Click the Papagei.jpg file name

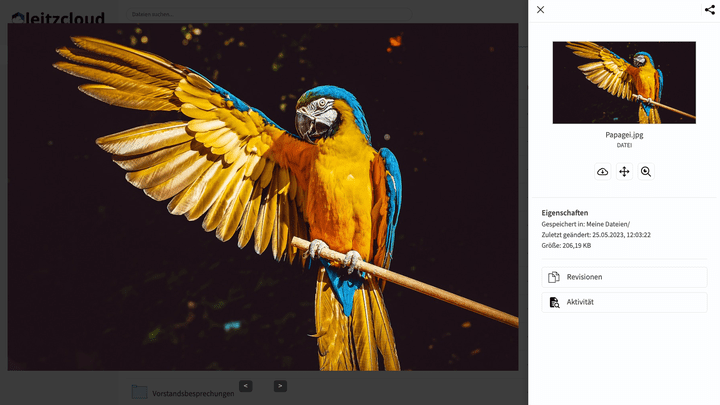tap(624, 132)
